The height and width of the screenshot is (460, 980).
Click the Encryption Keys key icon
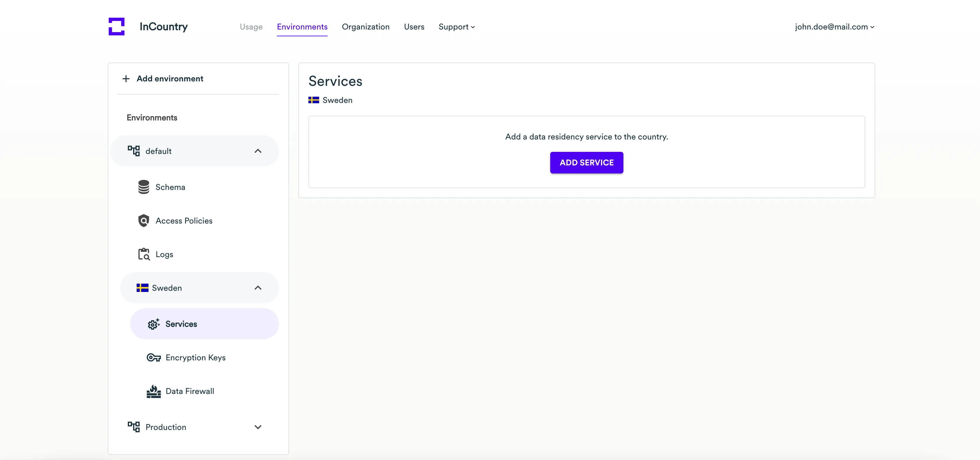click(x=154, y=357)
